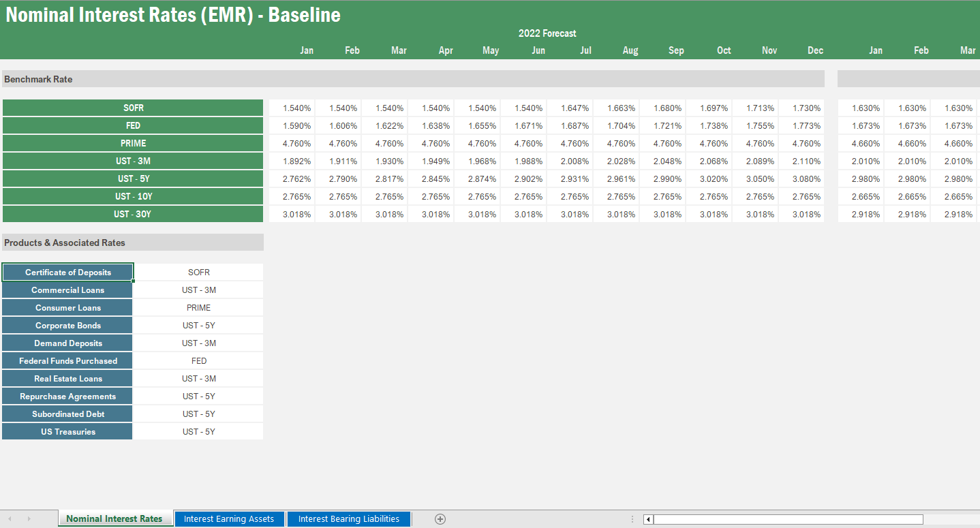Switch to the Interest Earning Assets tab
The height and width of the screenshot is (528, 980).
229,518
